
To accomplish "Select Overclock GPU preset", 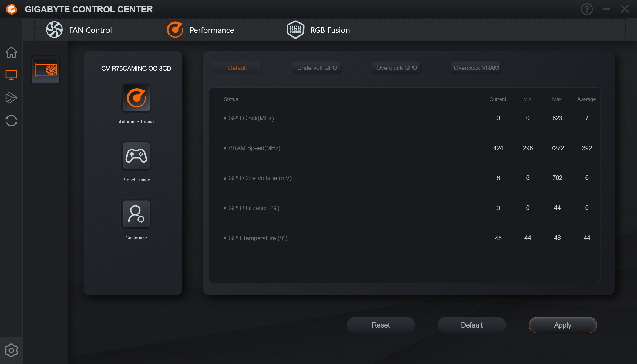I will click(x=396, y=68).
